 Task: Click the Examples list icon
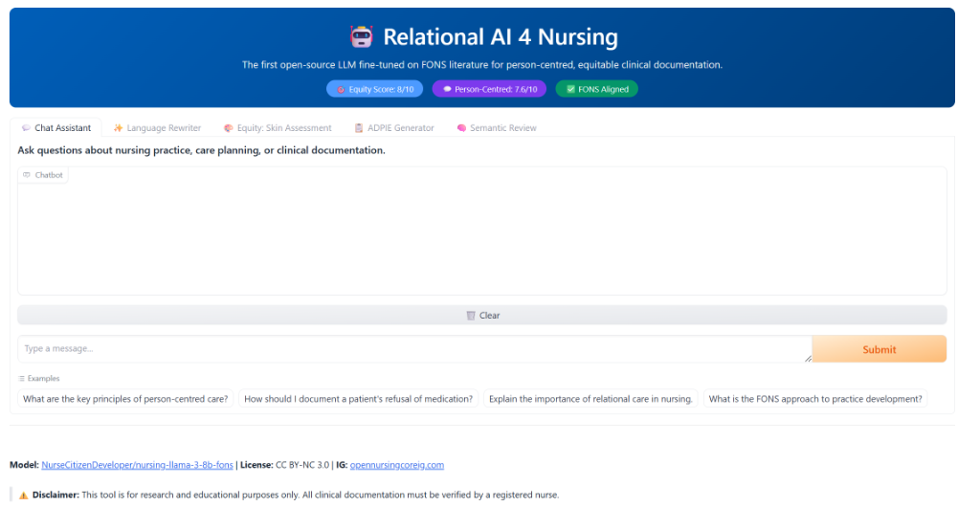pyautogui.click(x=21, y=379)
